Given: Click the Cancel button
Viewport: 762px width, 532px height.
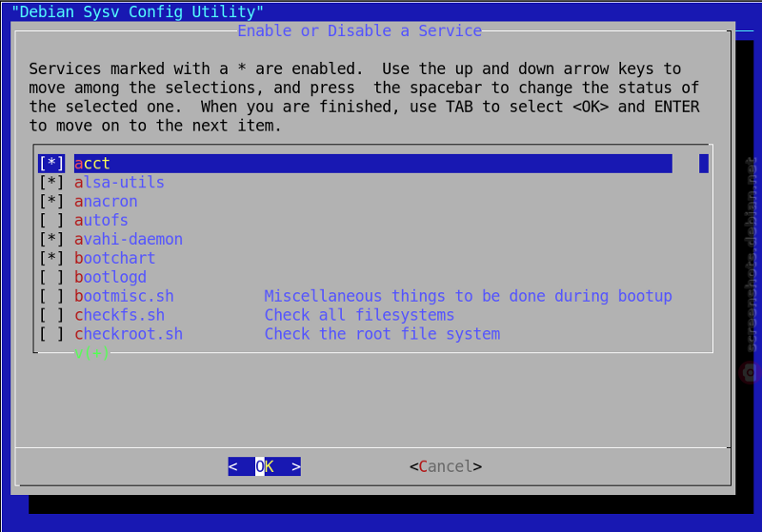Looking at the screenshot, I should tap(446, 466).
